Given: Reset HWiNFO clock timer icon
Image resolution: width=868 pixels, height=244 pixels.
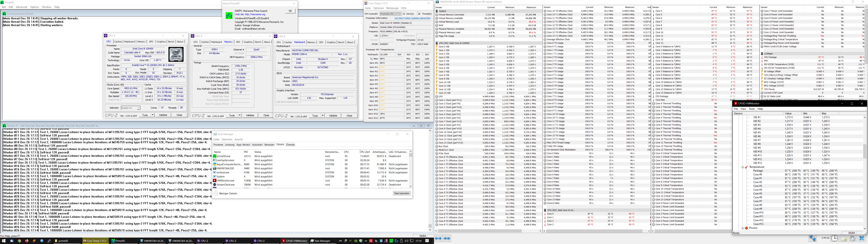Looking at the screenshot, I should pyautogui.click(x=834, y=238).
